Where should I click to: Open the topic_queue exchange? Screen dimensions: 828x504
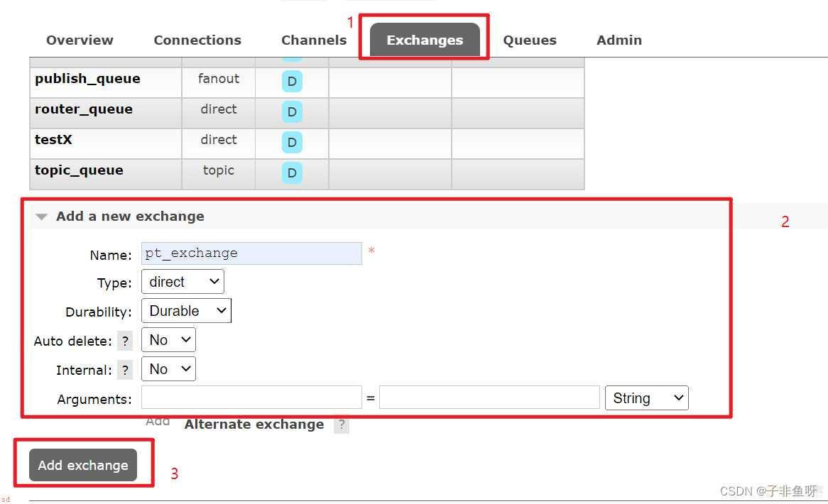(79, 170)
